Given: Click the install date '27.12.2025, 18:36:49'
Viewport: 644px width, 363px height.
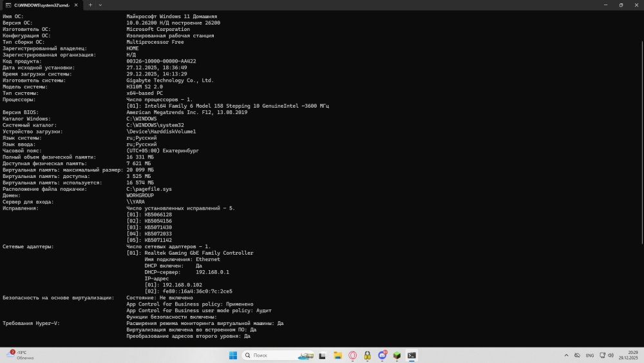Looking at the screenshot, I should tap(156, 68).
